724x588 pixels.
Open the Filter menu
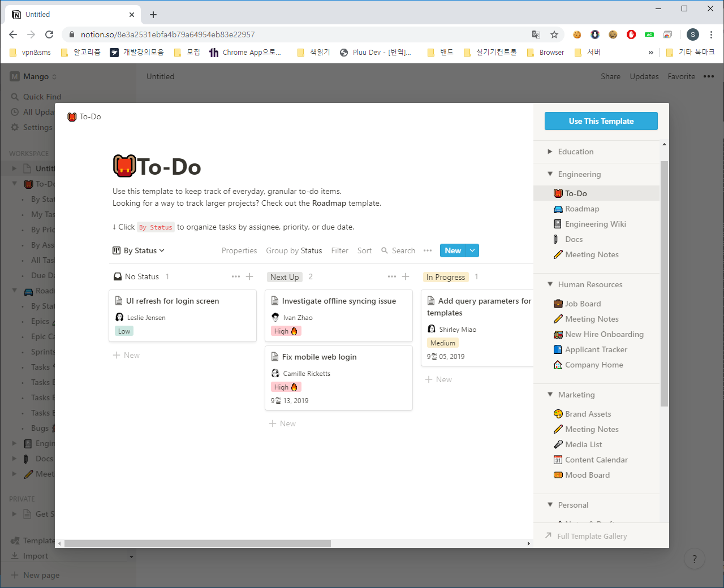click(339, 250)
